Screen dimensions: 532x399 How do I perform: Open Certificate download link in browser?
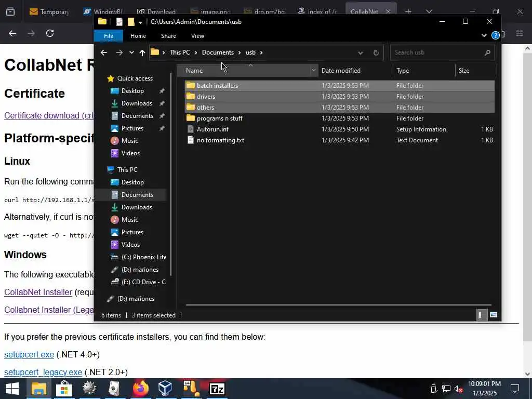pos(49,115)
